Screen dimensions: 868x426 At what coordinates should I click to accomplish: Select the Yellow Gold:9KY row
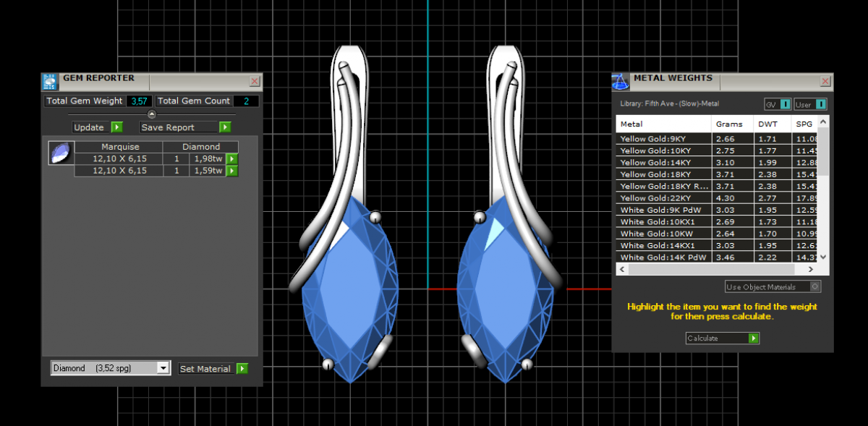pos(718,138)
